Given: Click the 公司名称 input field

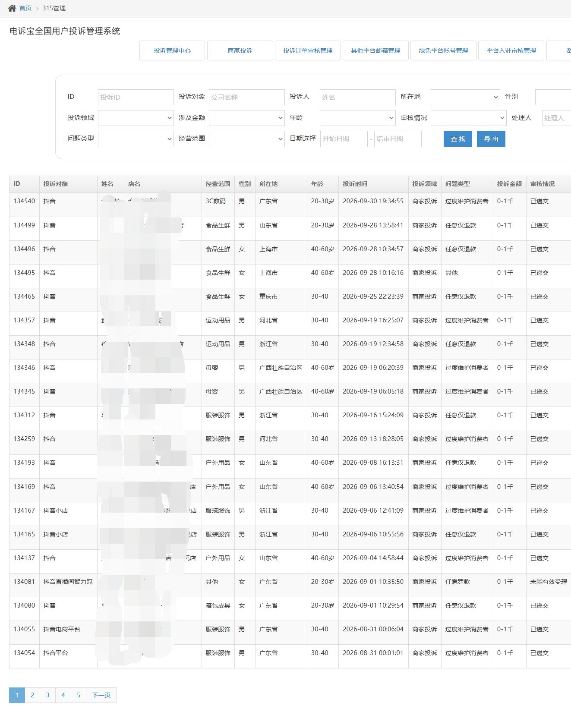Looking at the screenshot, I should click(x=247, y=97).
